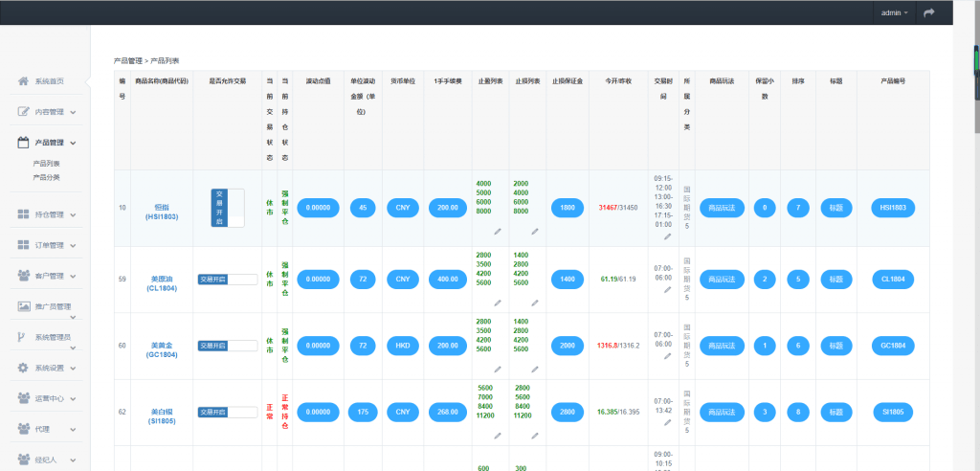Edit 美白银 交易时间 with pencil icon
This screenshot has height=471, width=980.
coord(667,423)
